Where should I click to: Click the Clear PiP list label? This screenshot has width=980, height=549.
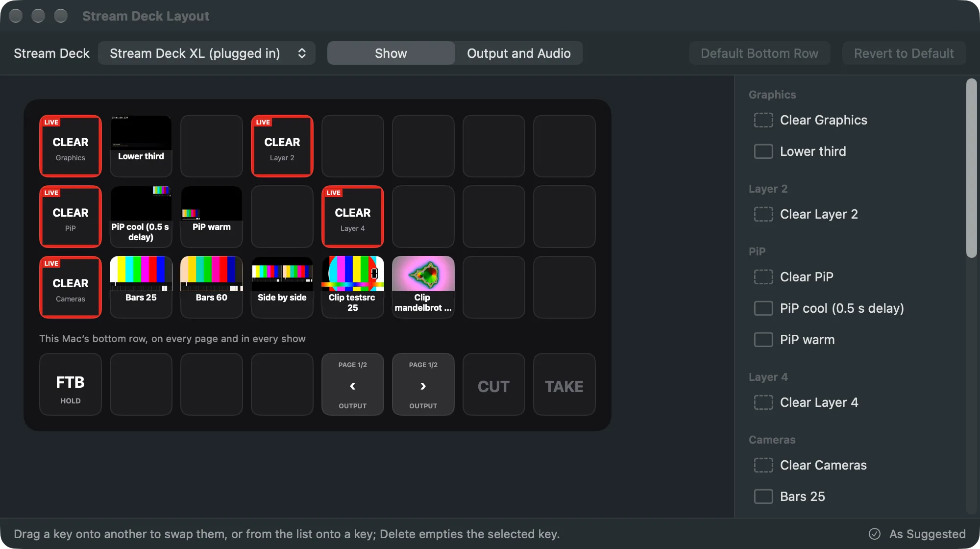(x=807, y=277)
